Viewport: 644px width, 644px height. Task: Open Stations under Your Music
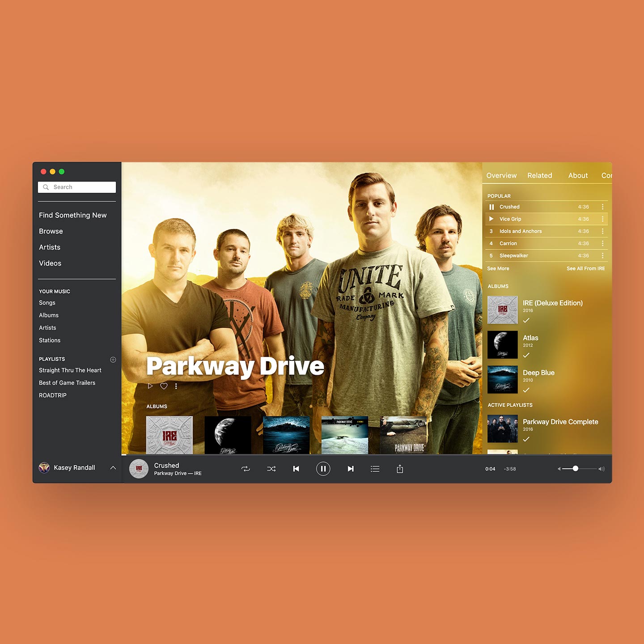pos(50,340)
